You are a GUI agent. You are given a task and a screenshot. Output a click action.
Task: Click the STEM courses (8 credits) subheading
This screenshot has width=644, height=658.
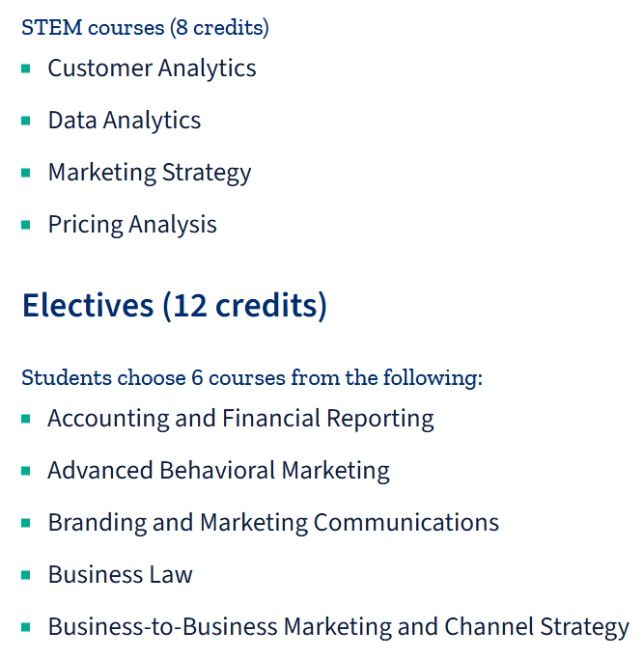pos(145,28)
